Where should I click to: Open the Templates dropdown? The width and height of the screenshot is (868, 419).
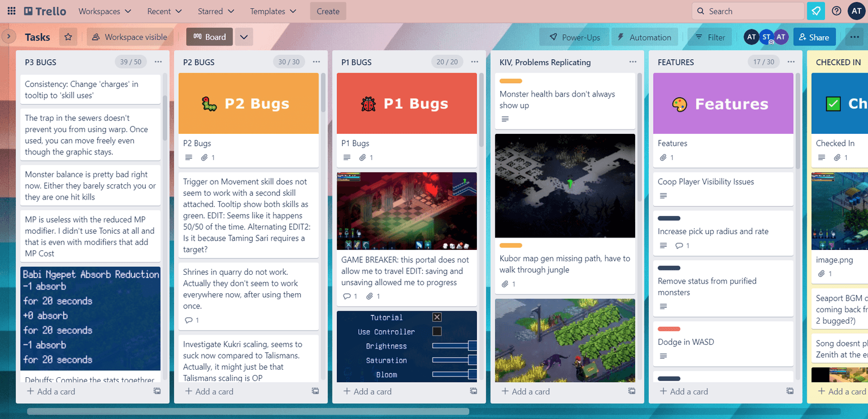point(273,11)
